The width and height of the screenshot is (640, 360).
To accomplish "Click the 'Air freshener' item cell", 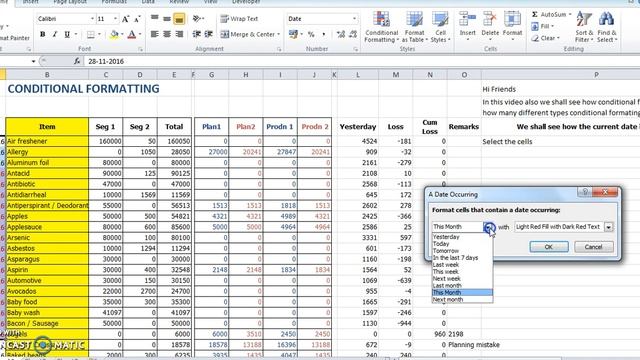I will pyautogui.click(x=47, y=141).
